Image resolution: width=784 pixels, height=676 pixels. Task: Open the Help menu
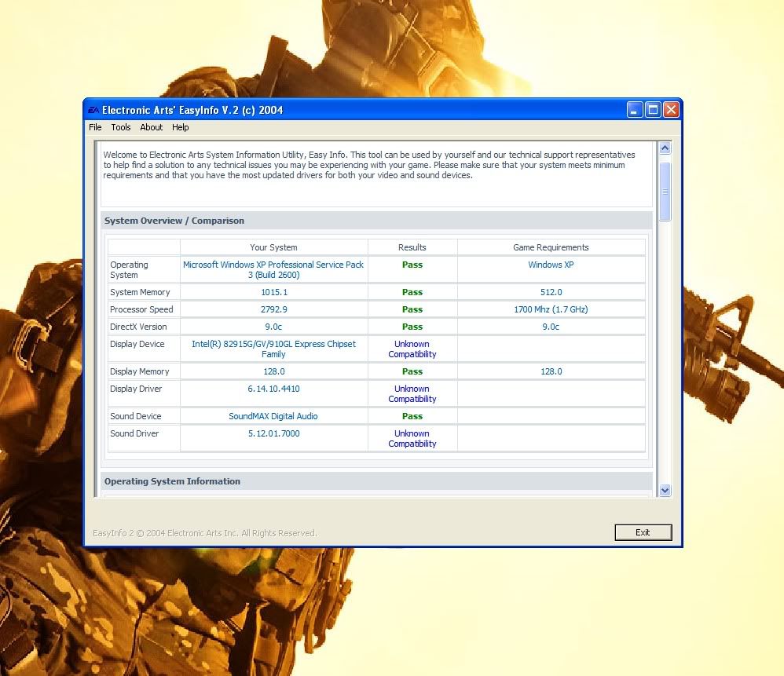[x=181, y=127]
